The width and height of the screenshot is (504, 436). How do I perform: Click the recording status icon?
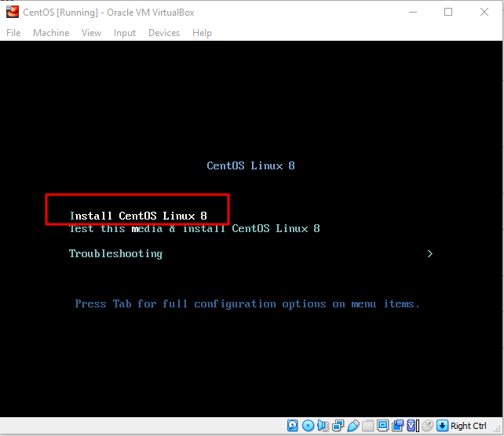pos(397,426)
